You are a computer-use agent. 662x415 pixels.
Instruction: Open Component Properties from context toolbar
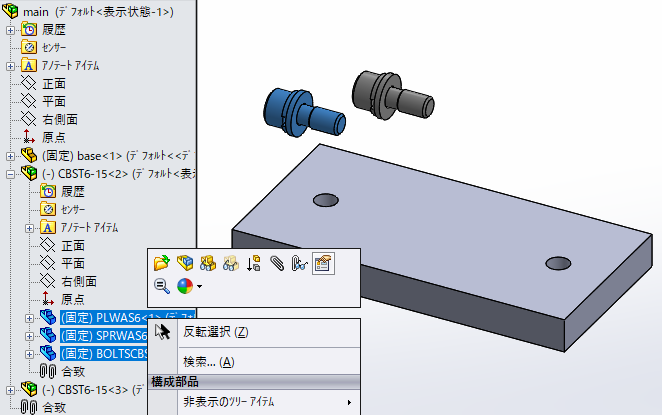(x=323, y=264)
